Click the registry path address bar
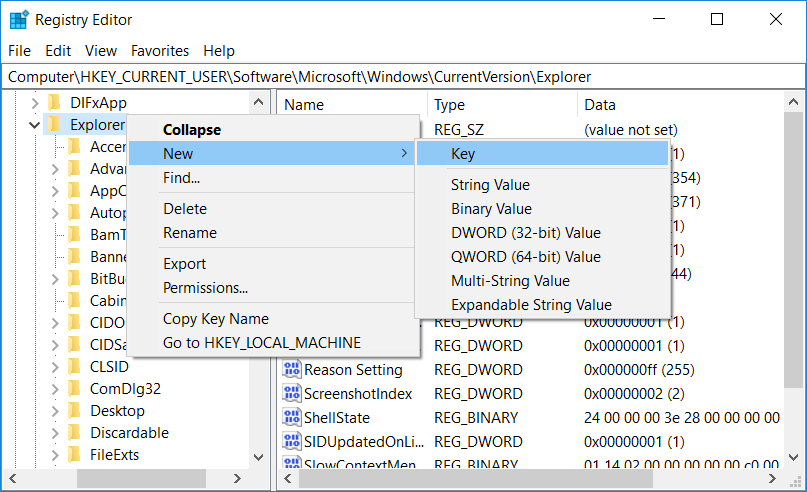The image size is (807, 492). coord(400,76)
